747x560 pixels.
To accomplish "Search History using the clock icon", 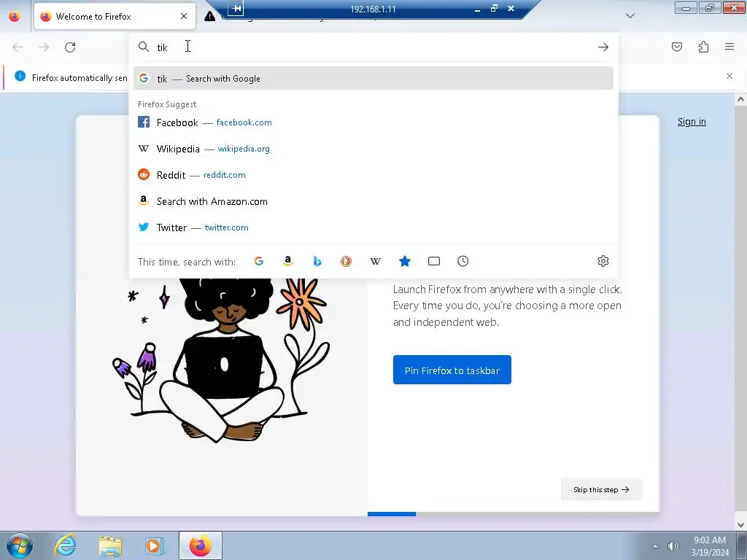I will 462,261.
